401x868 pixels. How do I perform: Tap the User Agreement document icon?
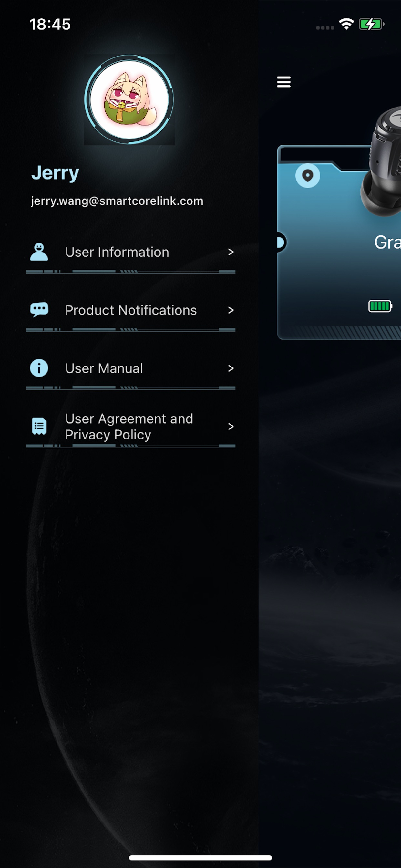[x=39, y=426]
